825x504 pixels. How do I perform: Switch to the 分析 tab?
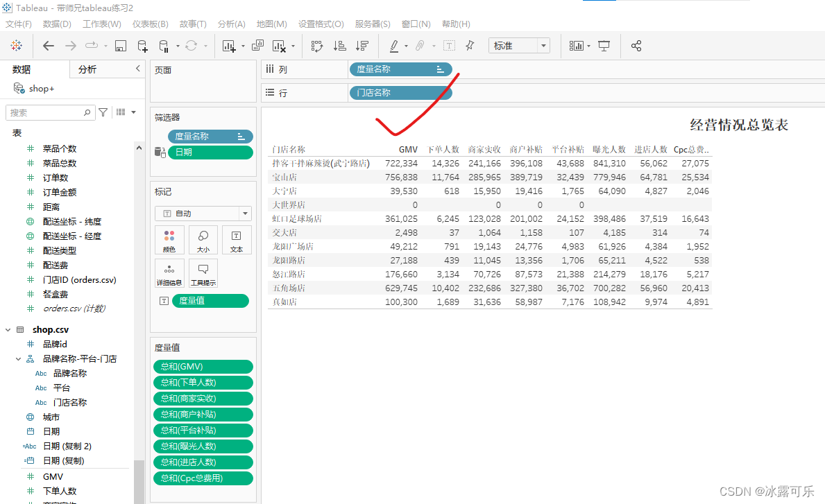[x=87, y=69]
